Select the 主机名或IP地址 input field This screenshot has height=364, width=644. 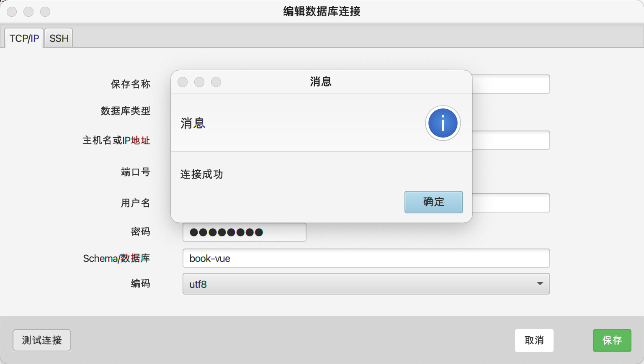(x=511, y=140)
